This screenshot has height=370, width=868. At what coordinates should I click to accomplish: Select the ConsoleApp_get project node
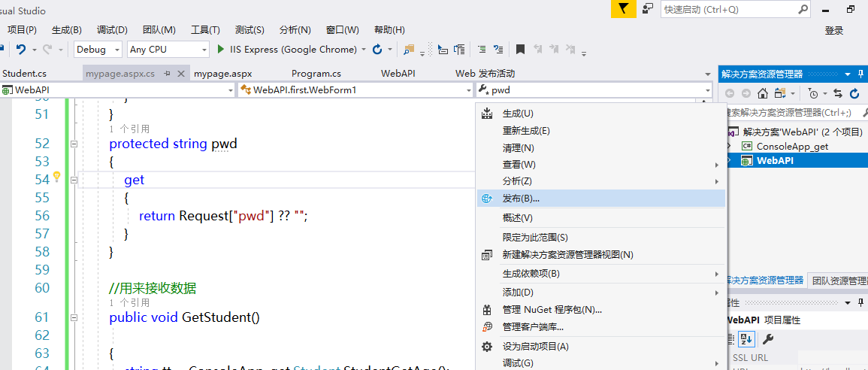[792, 146]
